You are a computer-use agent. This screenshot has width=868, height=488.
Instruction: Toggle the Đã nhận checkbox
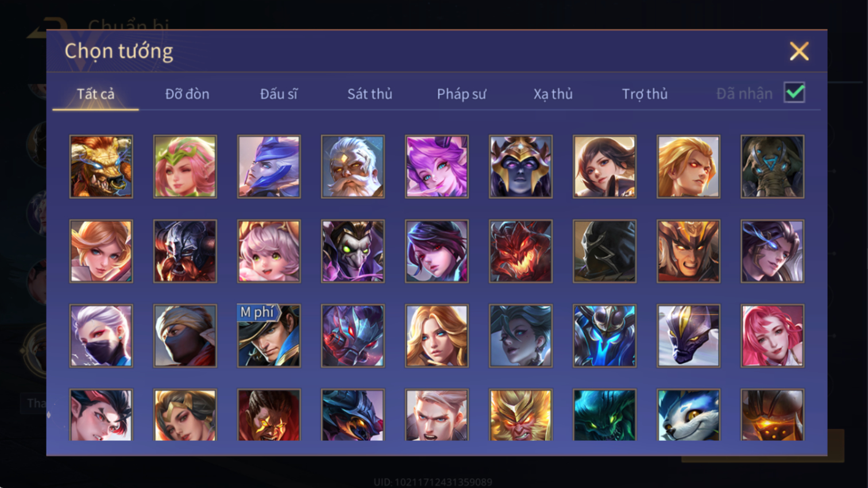tap(794, 93)
